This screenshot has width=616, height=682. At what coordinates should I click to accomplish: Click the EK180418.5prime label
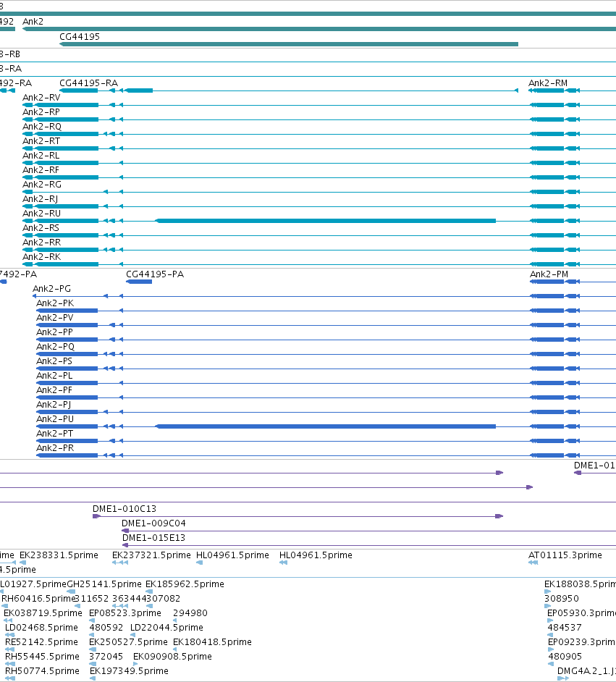click(212, 642)
